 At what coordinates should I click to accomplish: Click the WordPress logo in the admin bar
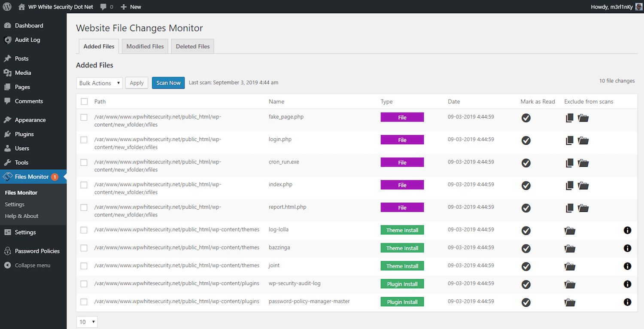point(7,6)
